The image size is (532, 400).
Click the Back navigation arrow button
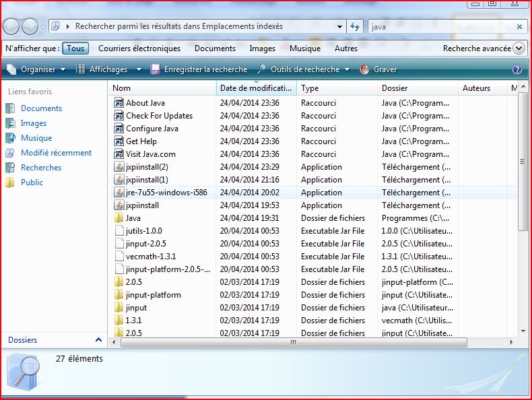[x=11, y=26]
